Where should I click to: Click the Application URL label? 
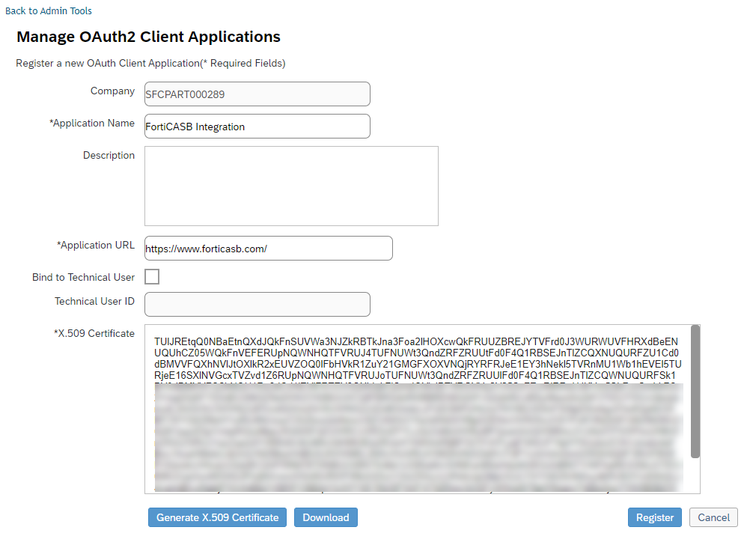[96, 245]
